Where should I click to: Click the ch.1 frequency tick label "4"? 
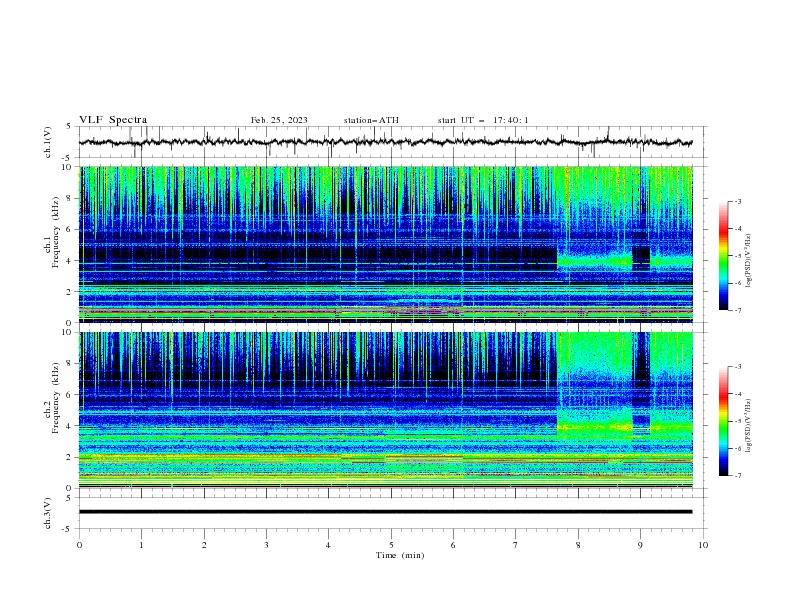(x=70, y=261)
